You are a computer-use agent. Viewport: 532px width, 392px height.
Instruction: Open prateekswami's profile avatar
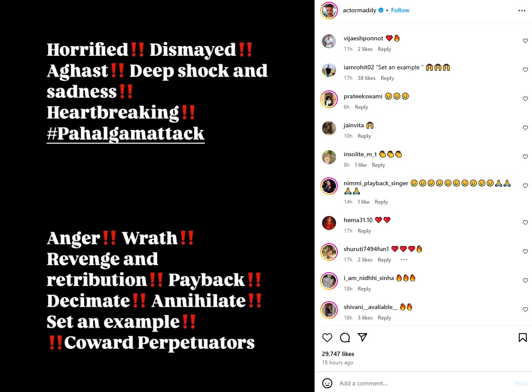pos(329,99)
